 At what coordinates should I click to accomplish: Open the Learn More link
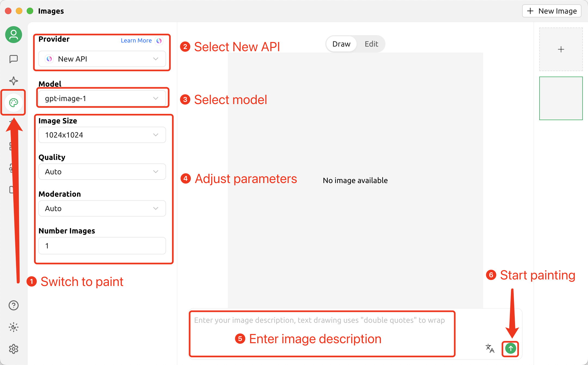click(136, 41)
